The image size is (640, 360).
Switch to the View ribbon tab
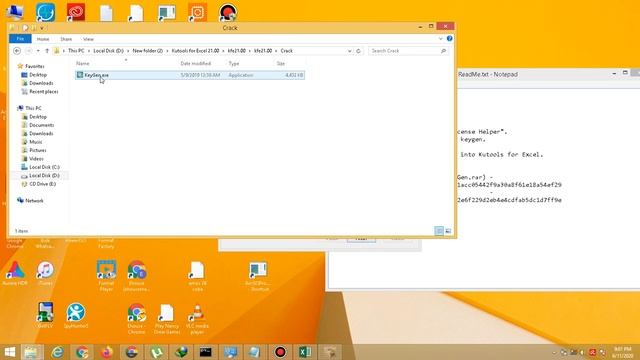click(x=88, y=39)
